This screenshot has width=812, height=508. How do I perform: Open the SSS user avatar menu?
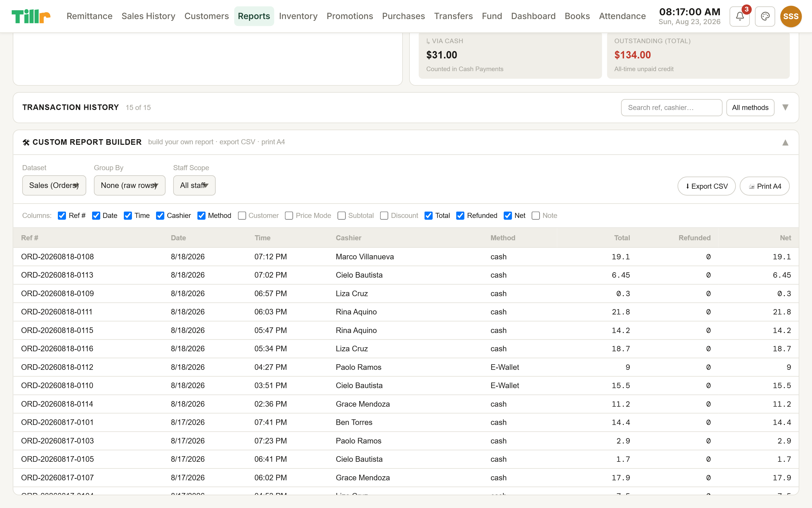790,16
